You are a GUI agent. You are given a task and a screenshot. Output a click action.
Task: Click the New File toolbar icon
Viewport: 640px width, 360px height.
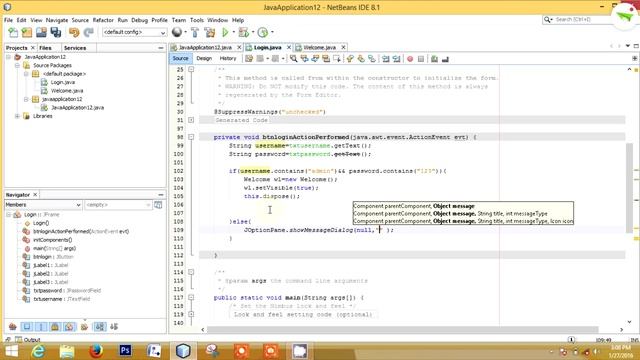[x=13, y=32]
